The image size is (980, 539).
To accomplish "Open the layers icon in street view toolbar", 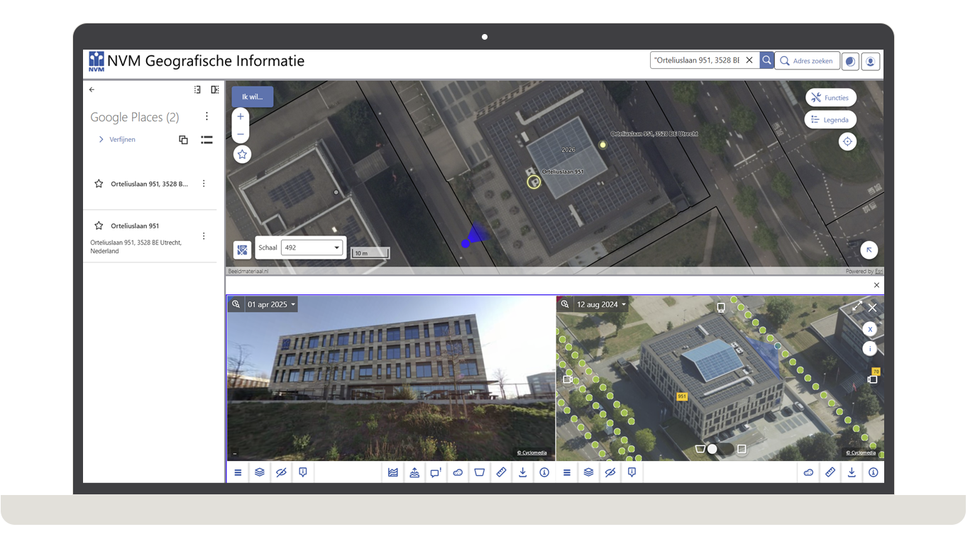I will (x=260, y=472).
